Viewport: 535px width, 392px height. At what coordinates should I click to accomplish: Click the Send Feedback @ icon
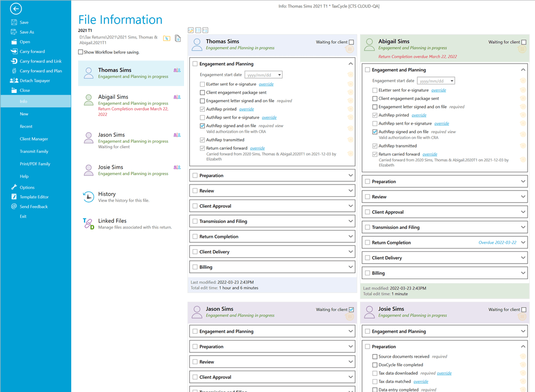click(14, 206)
